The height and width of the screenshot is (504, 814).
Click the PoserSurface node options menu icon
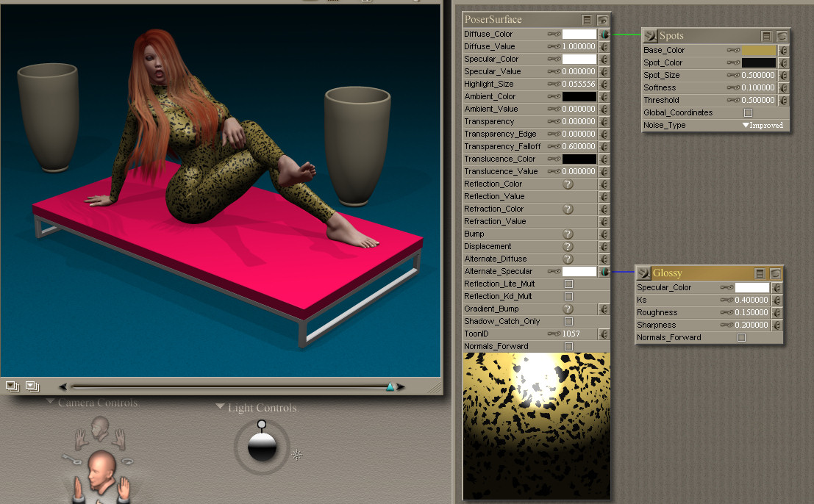click(587, 21)
